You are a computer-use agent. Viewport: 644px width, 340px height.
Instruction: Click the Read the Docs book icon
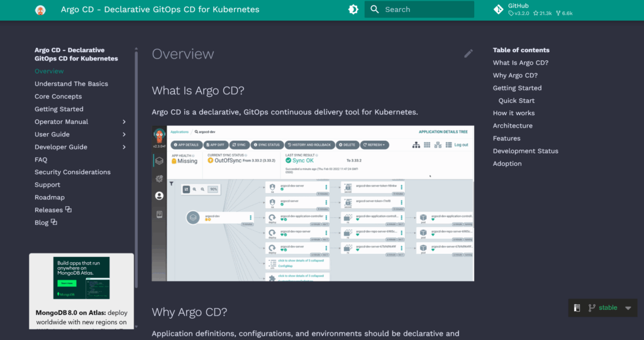[x=577, y=308]
